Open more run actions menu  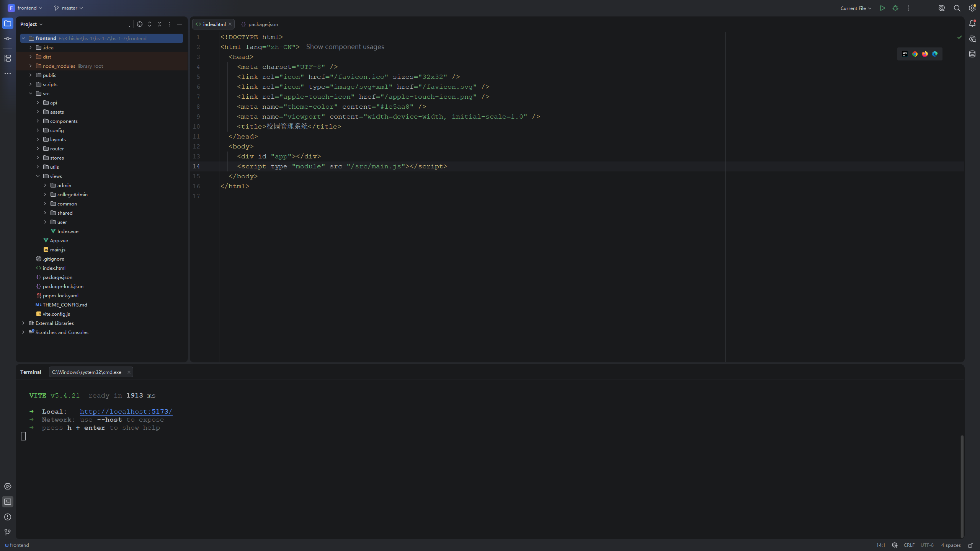point(908,8)
